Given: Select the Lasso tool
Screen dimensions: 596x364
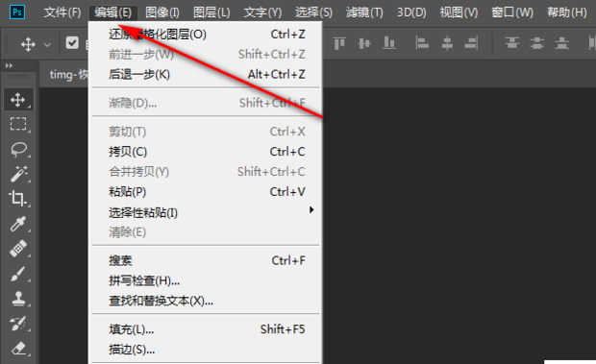Looking at the screenshot, I should click(18, 149).
